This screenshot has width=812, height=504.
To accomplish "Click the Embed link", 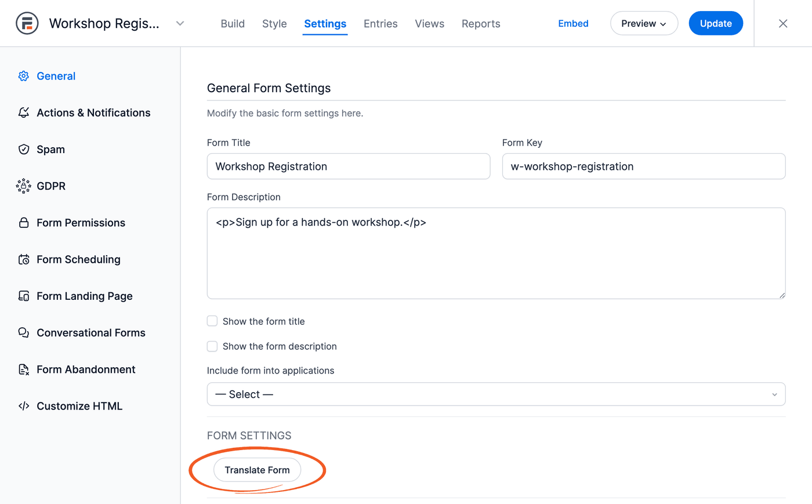I will tap(573, 23).
